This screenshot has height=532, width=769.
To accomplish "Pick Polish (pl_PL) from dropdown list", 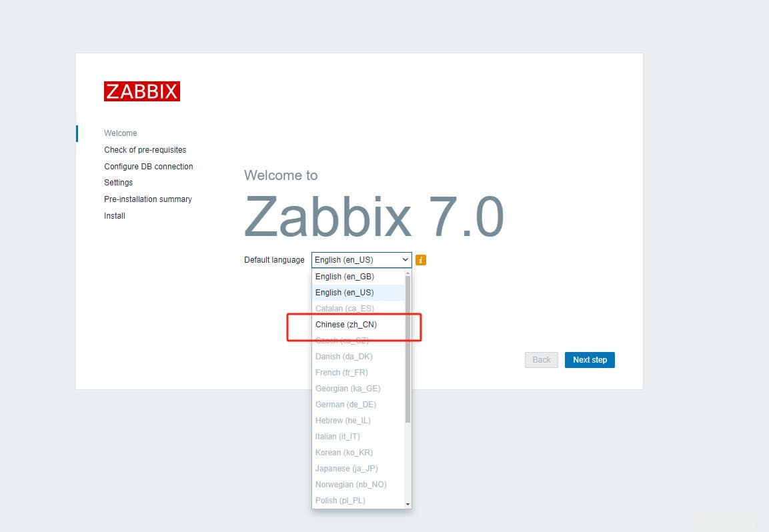I will coord(359,501).
